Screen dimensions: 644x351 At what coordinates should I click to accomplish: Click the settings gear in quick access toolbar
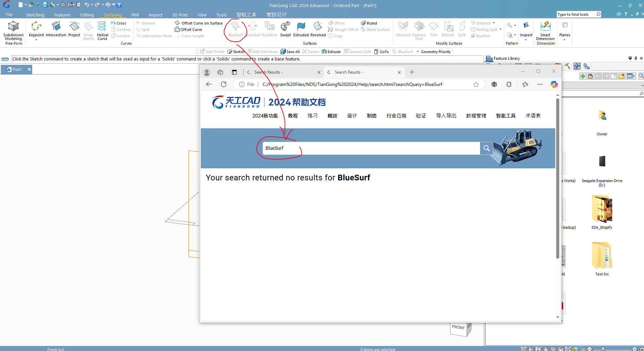coord(63,5)
